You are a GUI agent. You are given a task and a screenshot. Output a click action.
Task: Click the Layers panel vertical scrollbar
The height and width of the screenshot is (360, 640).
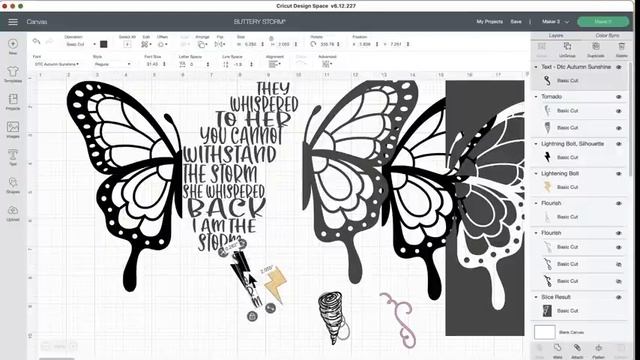630,118
